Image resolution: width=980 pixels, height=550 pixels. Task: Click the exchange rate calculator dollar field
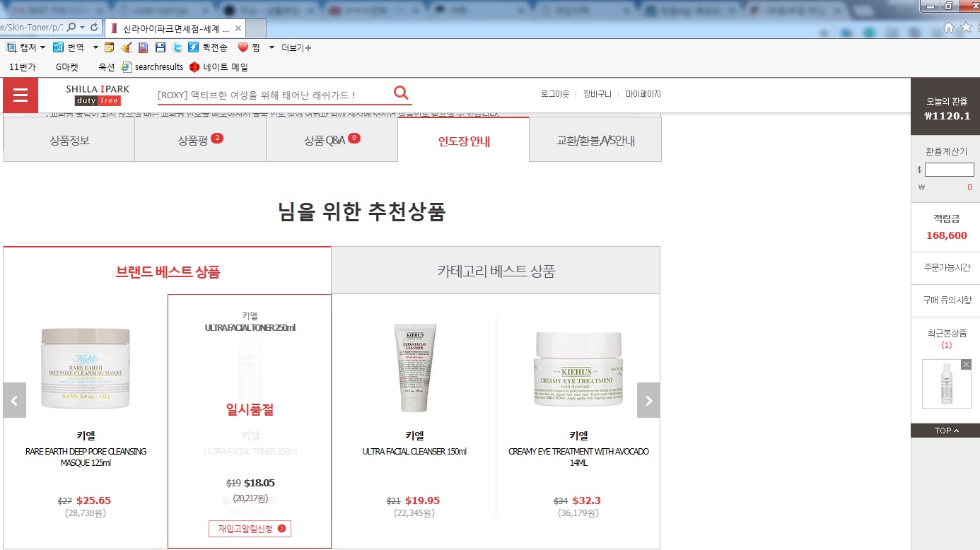click(949, 170)
